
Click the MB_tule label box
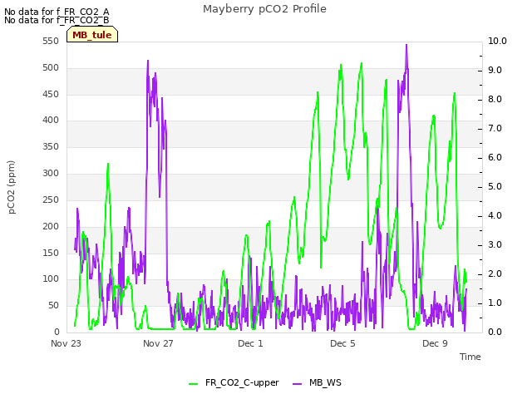92,35
